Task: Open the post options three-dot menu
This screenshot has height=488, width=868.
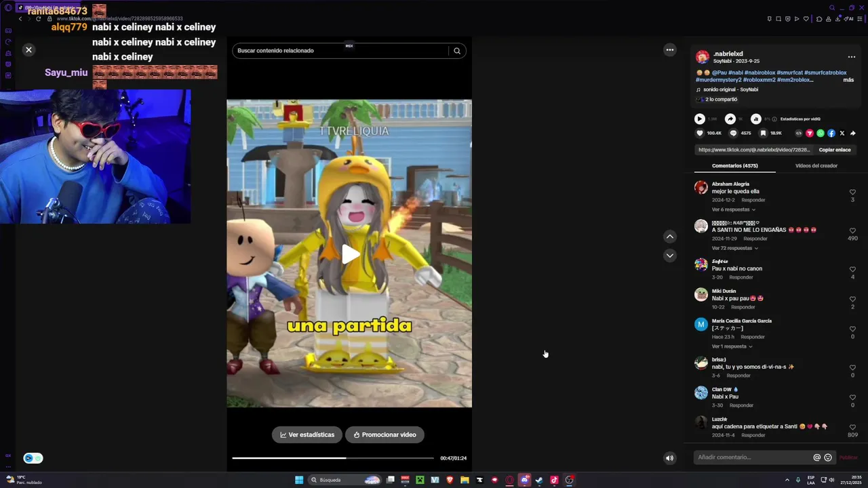Action: 852,57
